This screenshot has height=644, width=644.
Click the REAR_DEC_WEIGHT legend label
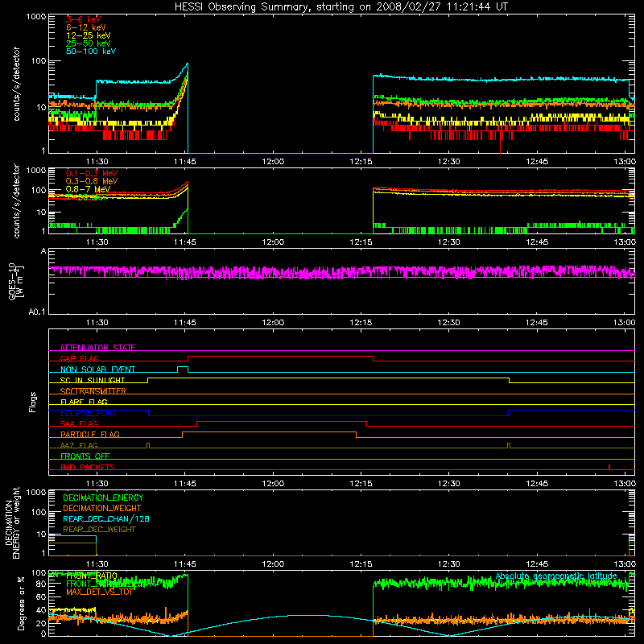(99, 530)
